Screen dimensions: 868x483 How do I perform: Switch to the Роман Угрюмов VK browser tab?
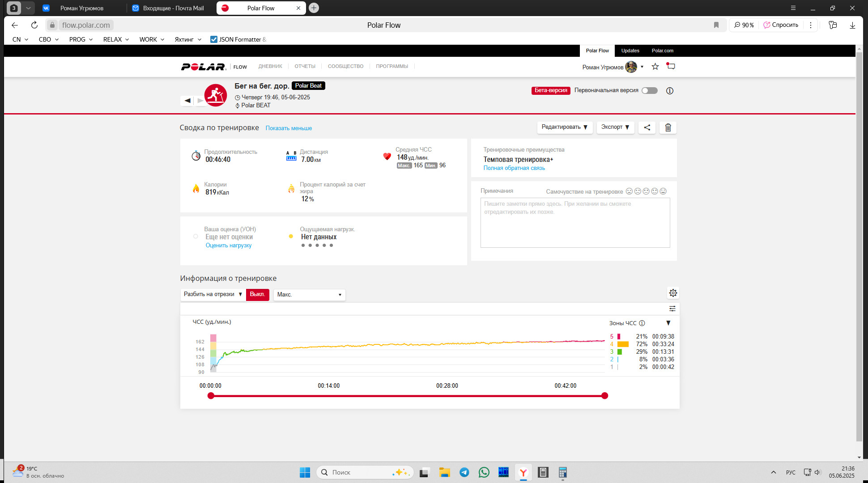coord(81,8)
